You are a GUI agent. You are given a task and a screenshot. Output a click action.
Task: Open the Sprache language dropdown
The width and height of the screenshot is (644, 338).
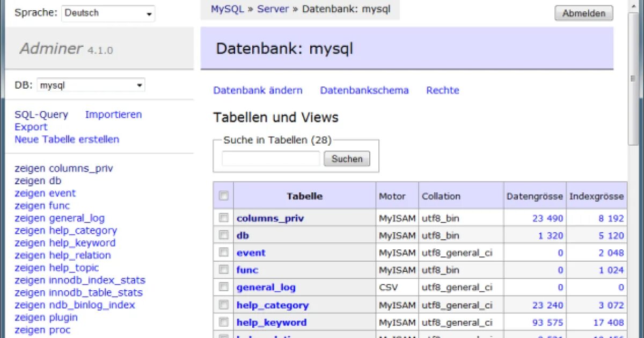click(108, 13)
